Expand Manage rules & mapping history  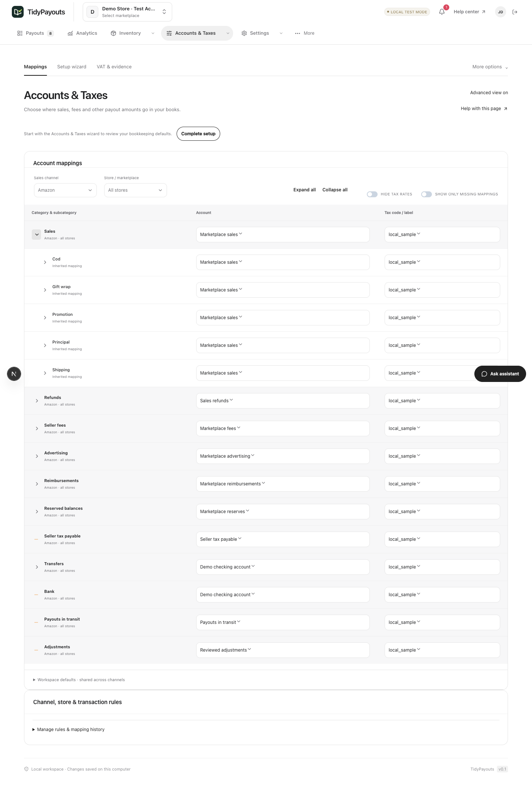tap(69, 730)
